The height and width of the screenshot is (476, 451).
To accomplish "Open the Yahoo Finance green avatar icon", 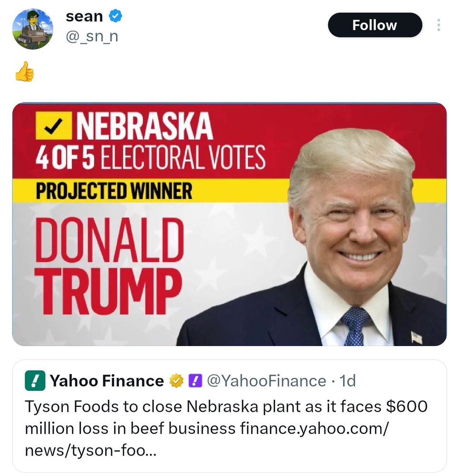I will click(x=35, y=380).
